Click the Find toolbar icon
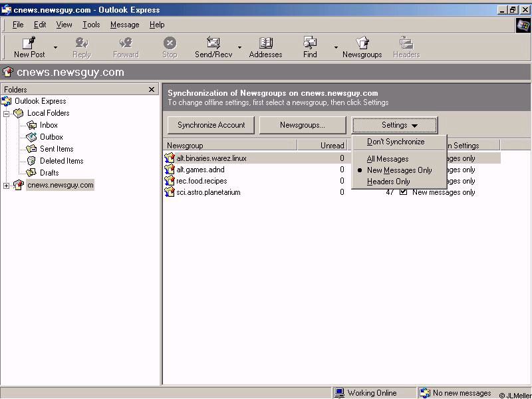532x399 pixels. [x=310, y=43]
